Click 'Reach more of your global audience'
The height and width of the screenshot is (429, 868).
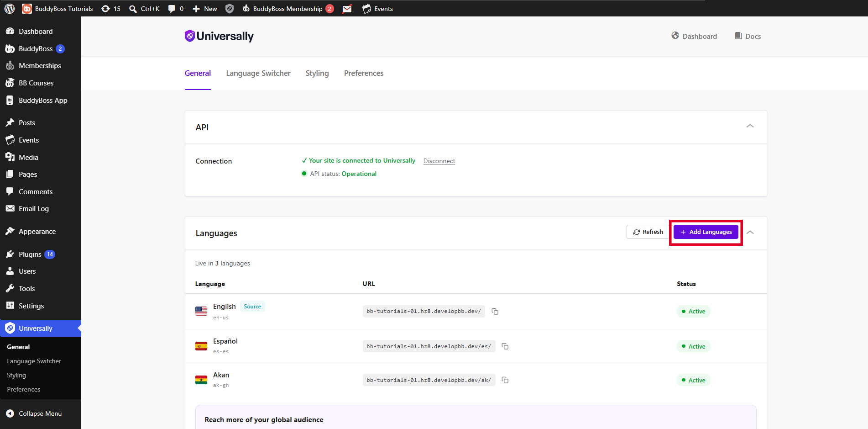coord(264,420)
